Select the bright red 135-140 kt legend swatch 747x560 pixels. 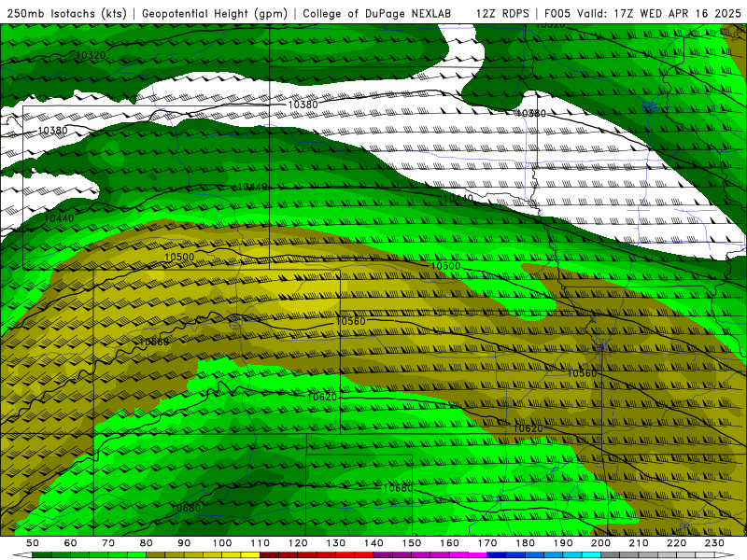pyautogui.click(x=364, y=555)
